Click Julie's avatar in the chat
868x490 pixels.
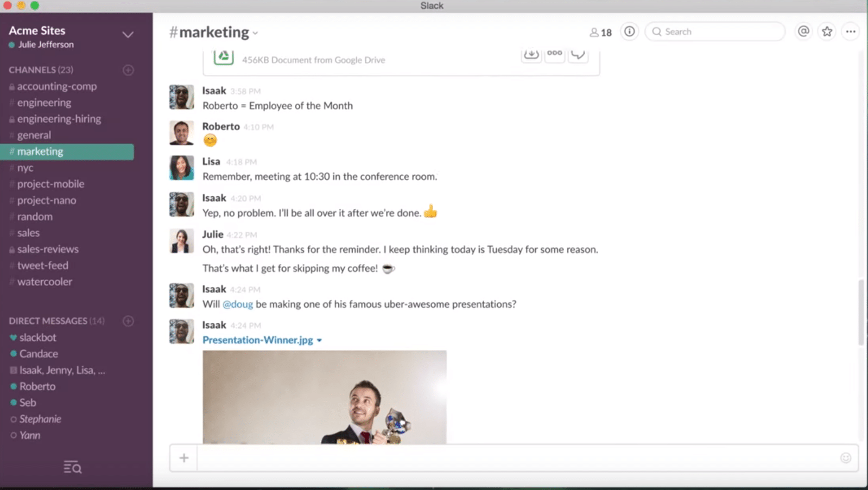[181, 241]
